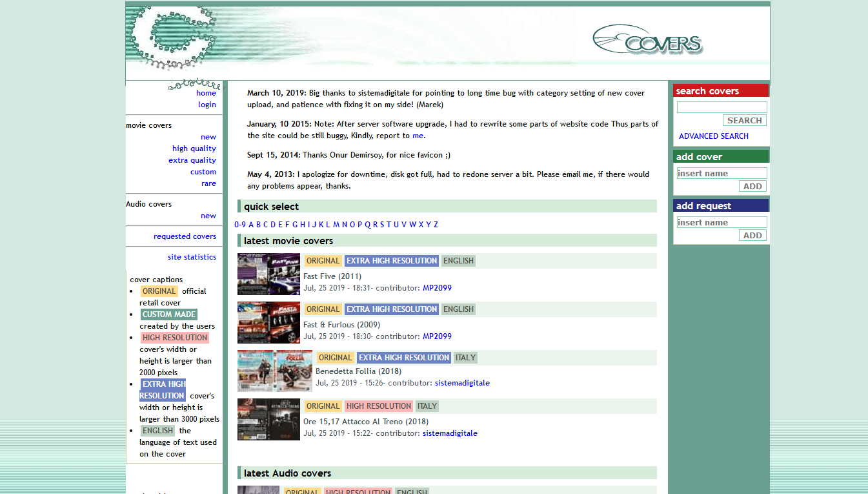Open contributor MP2099 on Fast & Furious row
868x494 pixels.
point(437,336)
